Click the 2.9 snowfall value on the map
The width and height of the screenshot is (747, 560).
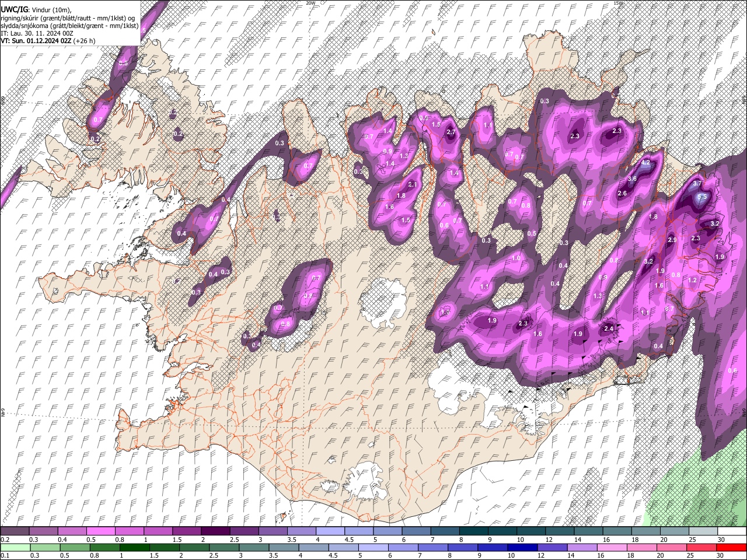pyautogui.click(x=672, y=240)
